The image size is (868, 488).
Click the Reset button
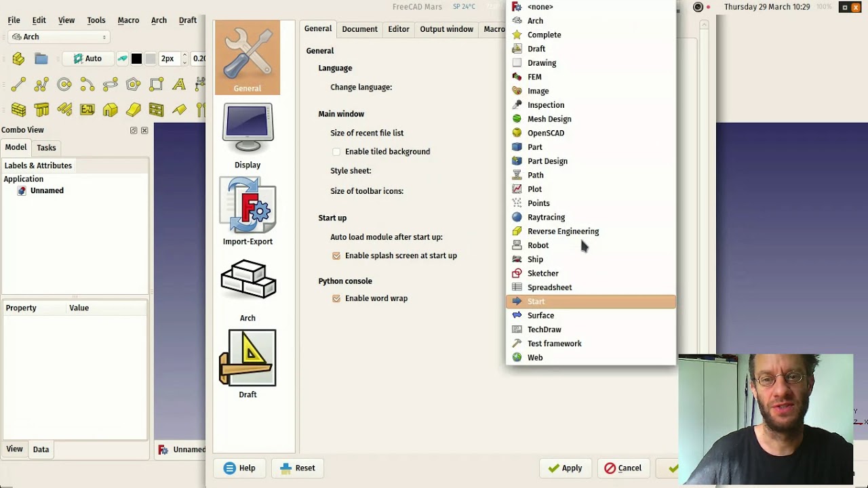click(298, 468)
